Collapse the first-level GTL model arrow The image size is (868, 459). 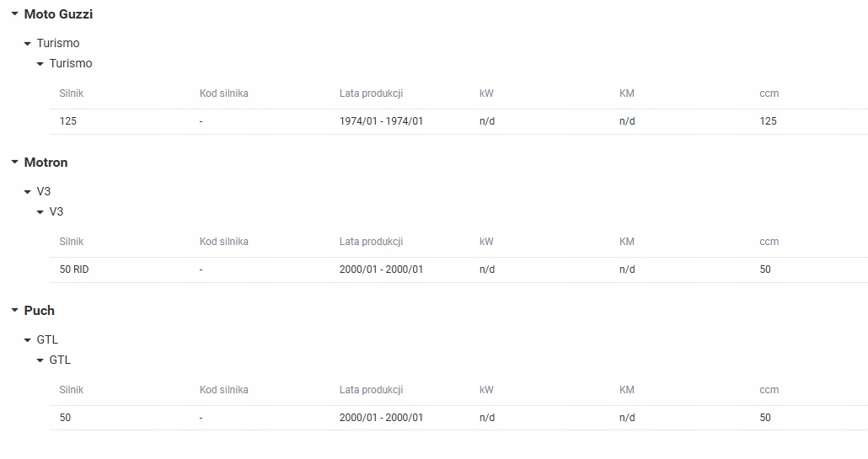point(28,340)
